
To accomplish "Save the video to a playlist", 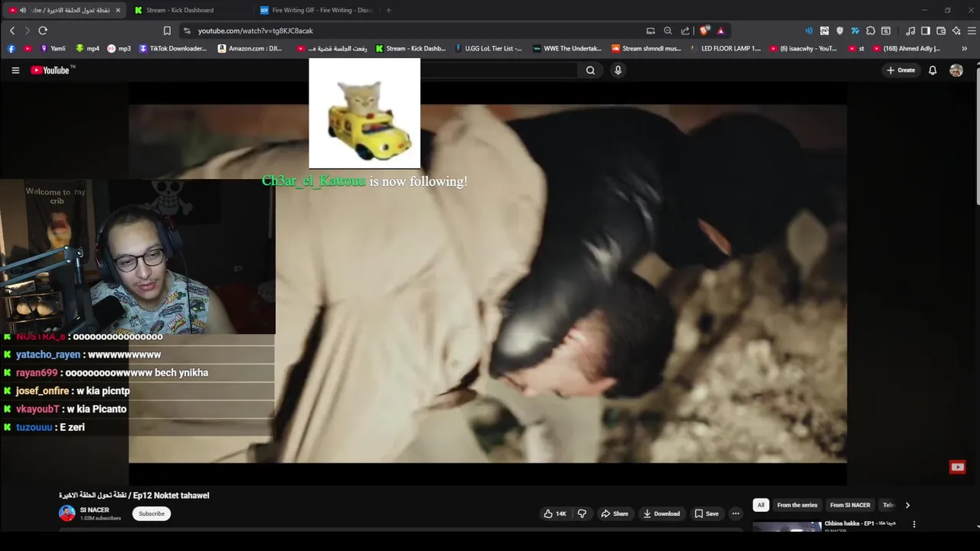I will click(x=707, y=514).
